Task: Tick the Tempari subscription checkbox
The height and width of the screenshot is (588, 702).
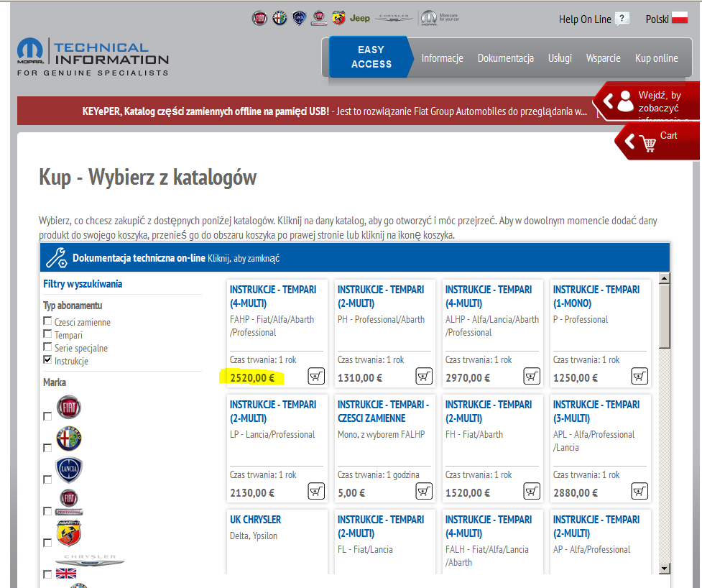Action: point(47,334)
